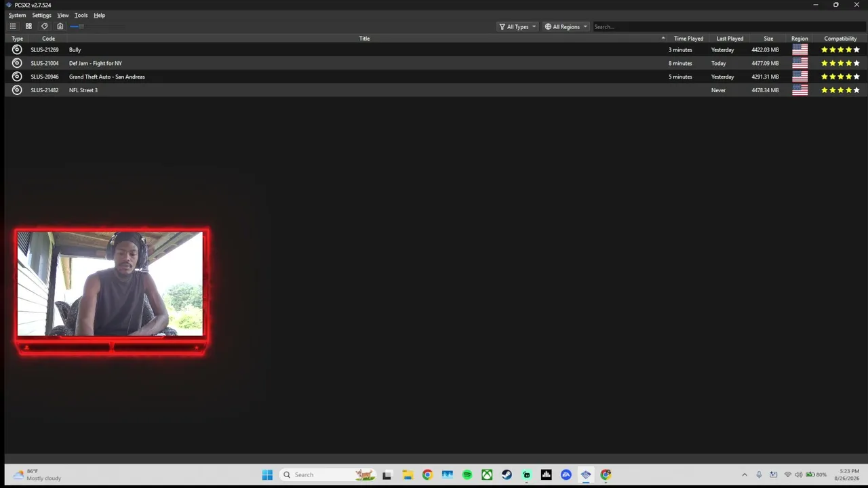Image resolution: width=868 pixels, height=488 pixels.
Task: Sort by Size column header
Action: click(x=768, y=39)
